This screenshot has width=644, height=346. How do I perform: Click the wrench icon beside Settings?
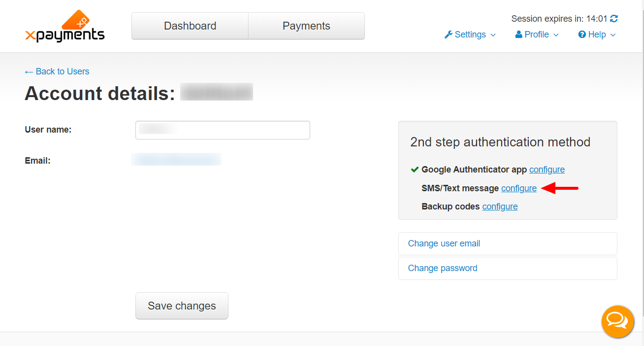point(448,35)
